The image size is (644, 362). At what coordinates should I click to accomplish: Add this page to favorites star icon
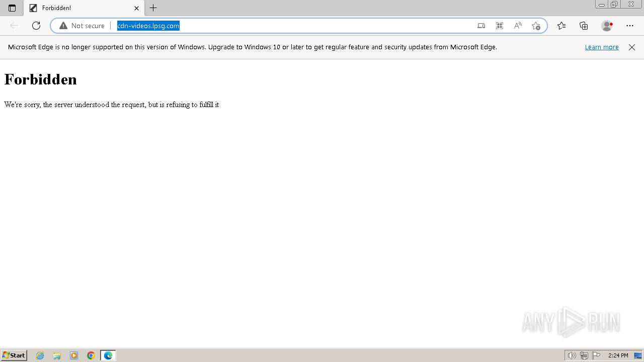[536, 26]
